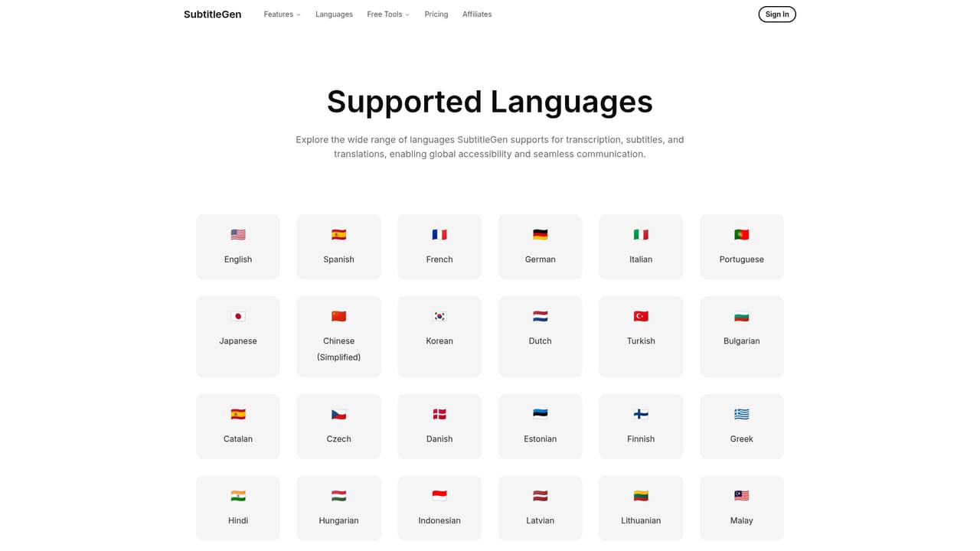The height and width of the screenshot is (551, 980).
Task: Expand the Features dropdown menu
Action: coord(282,15)
